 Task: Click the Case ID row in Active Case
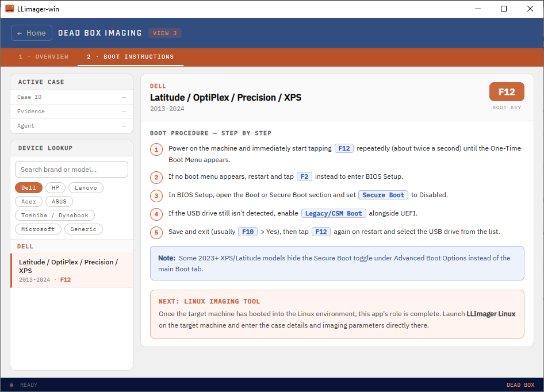coord(72,97)
